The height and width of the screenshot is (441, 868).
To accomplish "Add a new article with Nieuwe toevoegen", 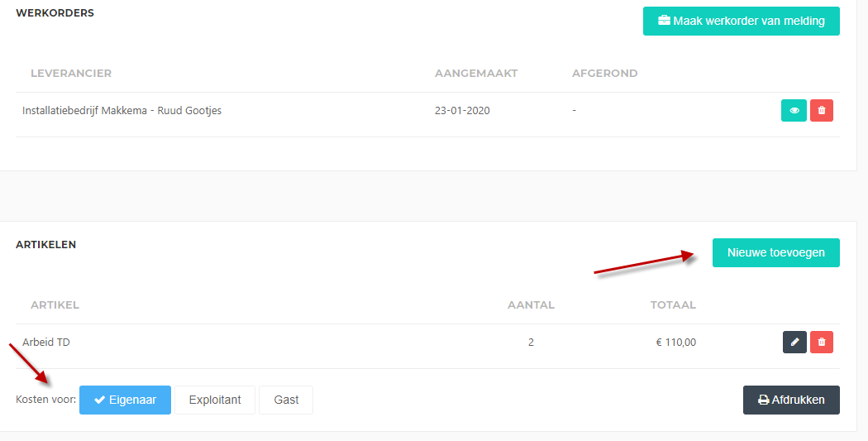I will click(776, 252).
